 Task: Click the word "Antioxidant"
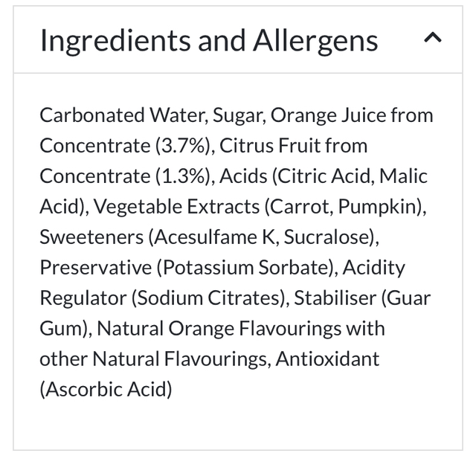coord(327,359)
